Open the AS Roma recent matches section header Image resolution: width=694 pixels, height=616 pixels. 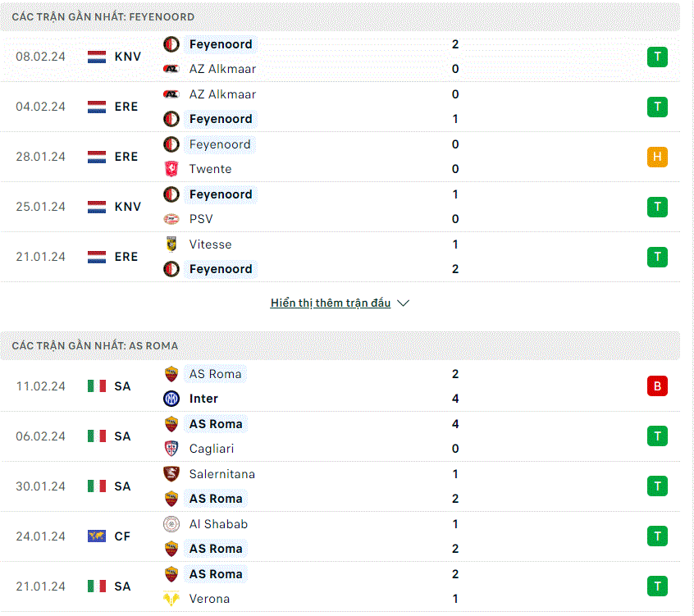[x=340, y=345]
